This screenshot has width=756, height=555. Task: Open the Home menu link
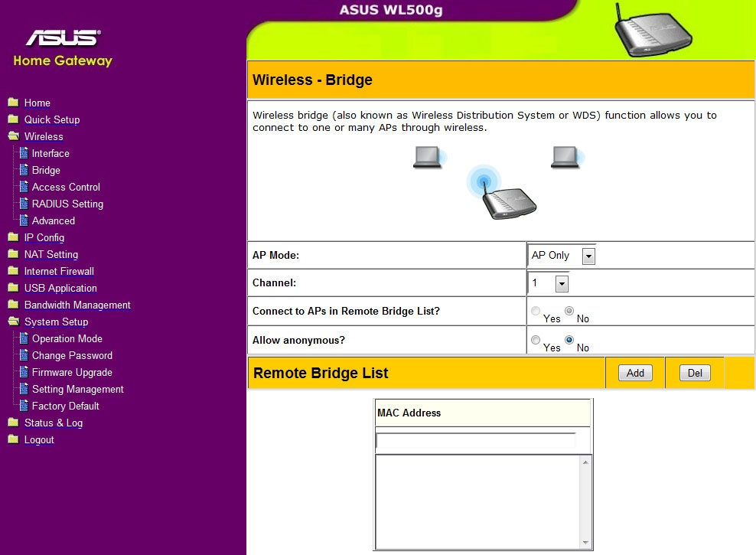[x=37, y=103]
